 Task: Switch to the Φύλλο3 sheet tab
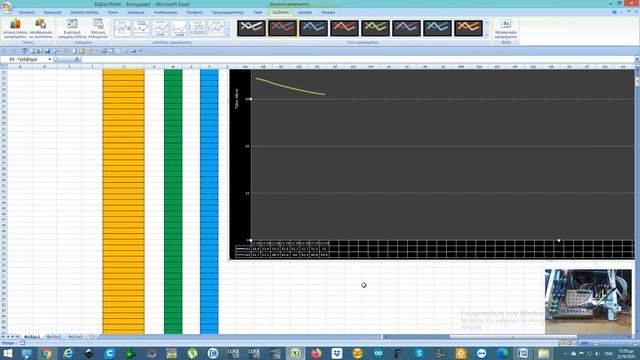coord(76,337)
